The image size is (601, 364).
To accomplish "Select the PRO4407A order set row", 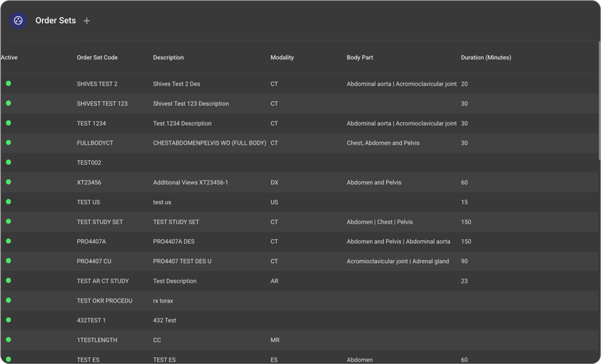I will tap(91, 242).
